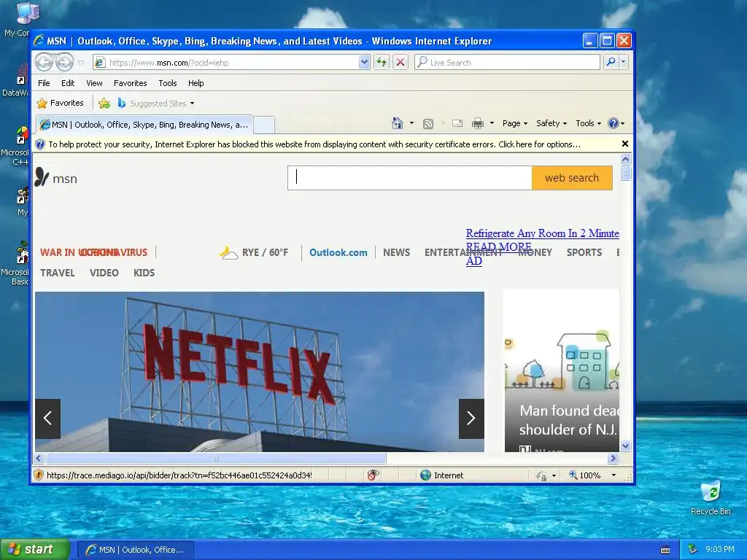The height and width of the screenshot is (560, 747).
Task: Click the vertical scrollbar down arrow
Action: pyautogui.click(x=625, y=446)
